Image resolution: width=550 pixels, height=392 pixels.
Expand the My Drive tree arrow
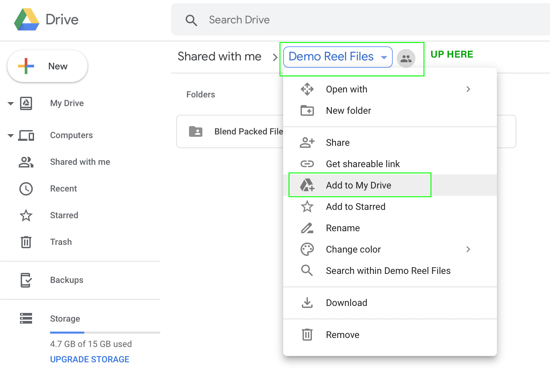[x=11, y=103]
